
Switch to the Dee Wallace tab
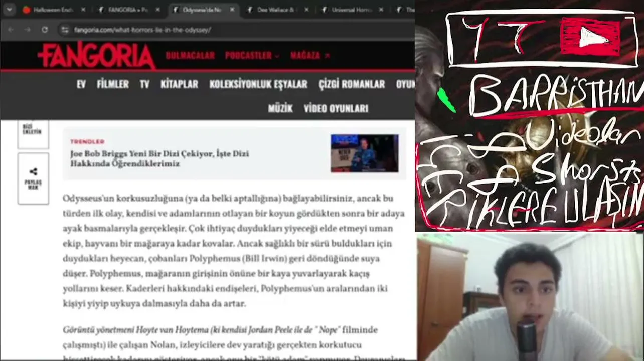277,10
